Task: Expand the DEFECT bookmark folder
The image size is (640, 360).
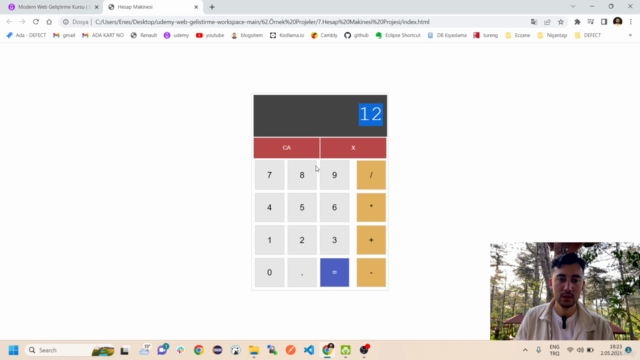Action: tap(588, 36)
